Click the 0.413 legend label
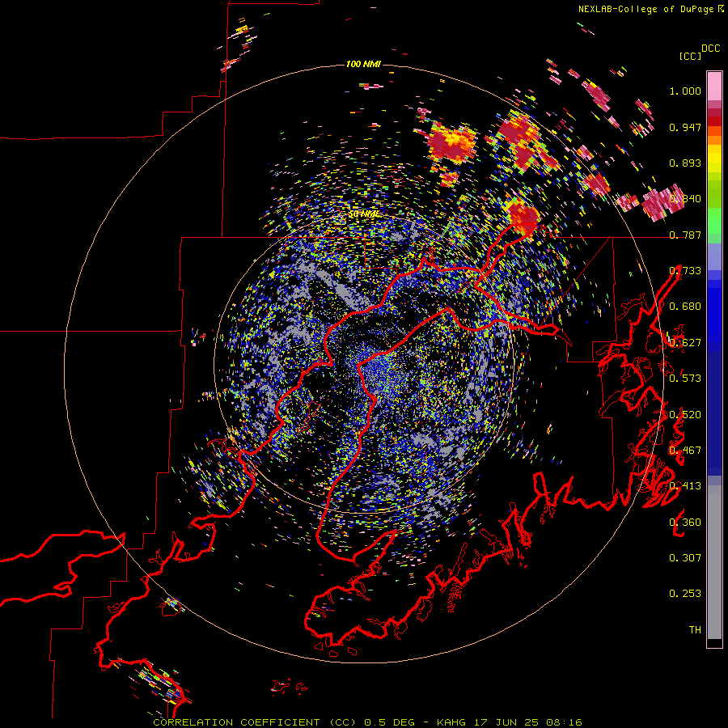728x728 pixels. click(x=685, y=486)
